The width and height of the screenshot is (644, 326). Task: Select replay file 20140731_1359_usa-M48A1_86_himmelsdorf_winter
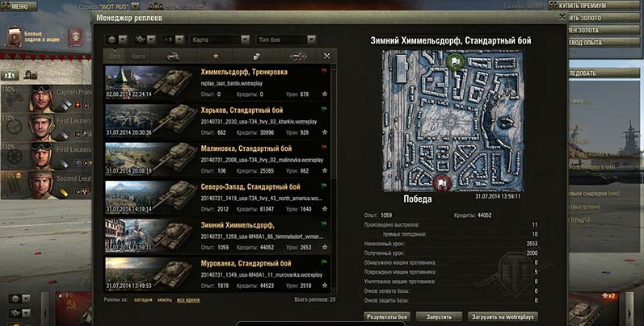tap(262, 236)
